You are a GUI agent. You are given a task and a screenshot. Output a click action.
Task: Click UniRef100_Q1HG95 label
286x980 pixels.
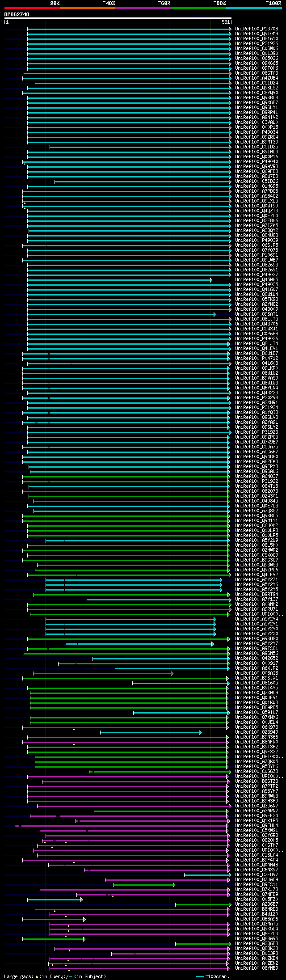coord(257,186)
